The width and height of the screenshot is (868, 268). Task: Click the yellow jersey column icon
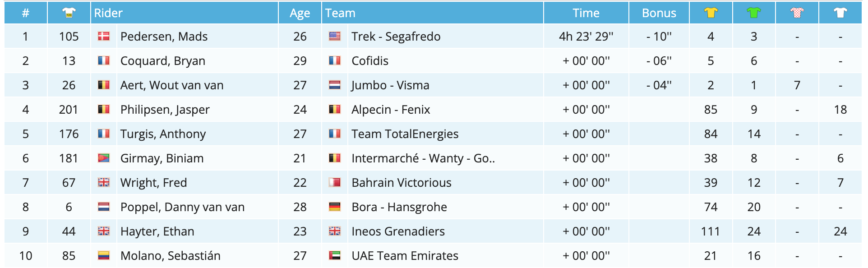711,13
